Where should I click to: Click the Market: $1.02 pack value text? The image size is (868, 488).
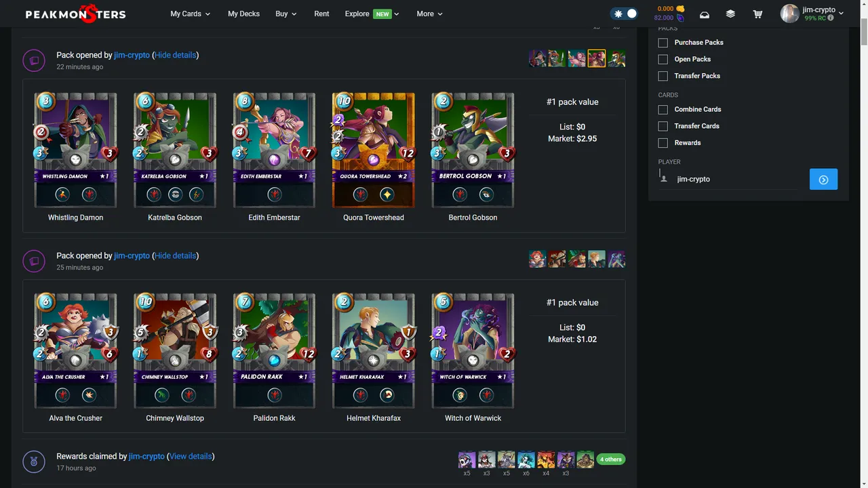572,339
